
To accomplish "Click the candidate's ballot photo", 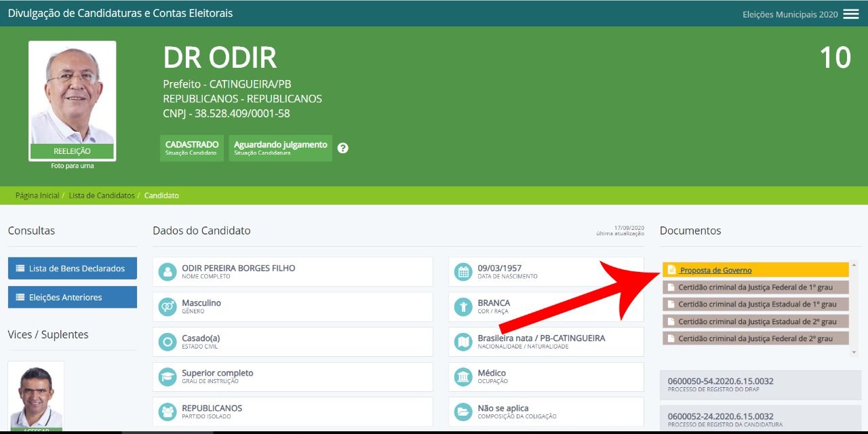I will pos(72,95).
